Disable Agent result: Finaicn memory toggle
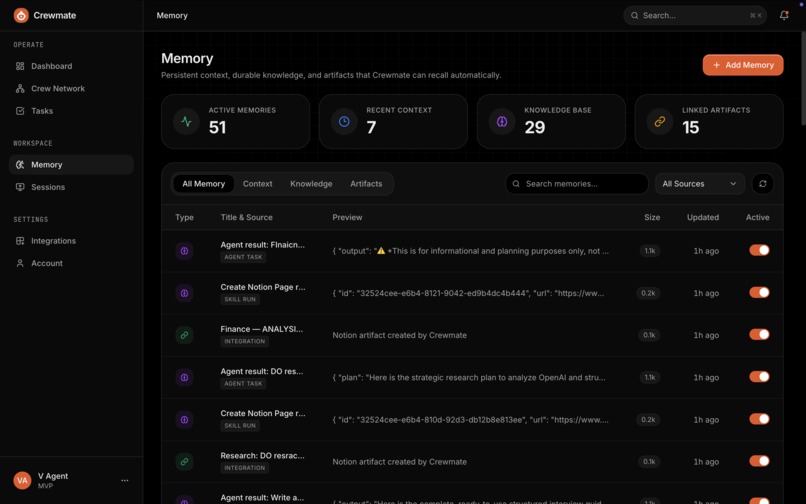806x504 pixels. [759, 250]
